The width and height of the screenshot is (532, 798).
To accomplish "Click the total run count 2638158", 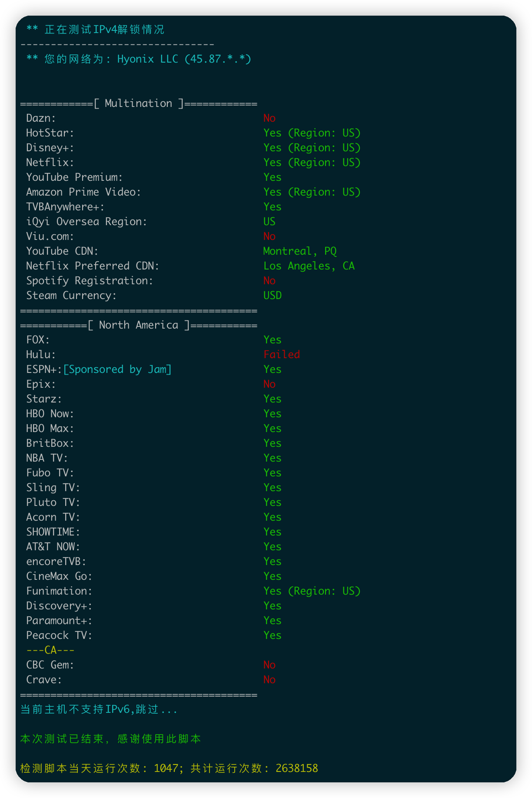I will (x=297, y=768).
